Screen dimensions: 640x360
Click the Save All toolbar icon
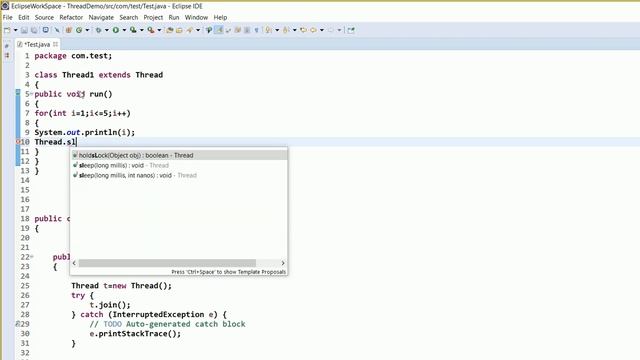coord(34,30)
